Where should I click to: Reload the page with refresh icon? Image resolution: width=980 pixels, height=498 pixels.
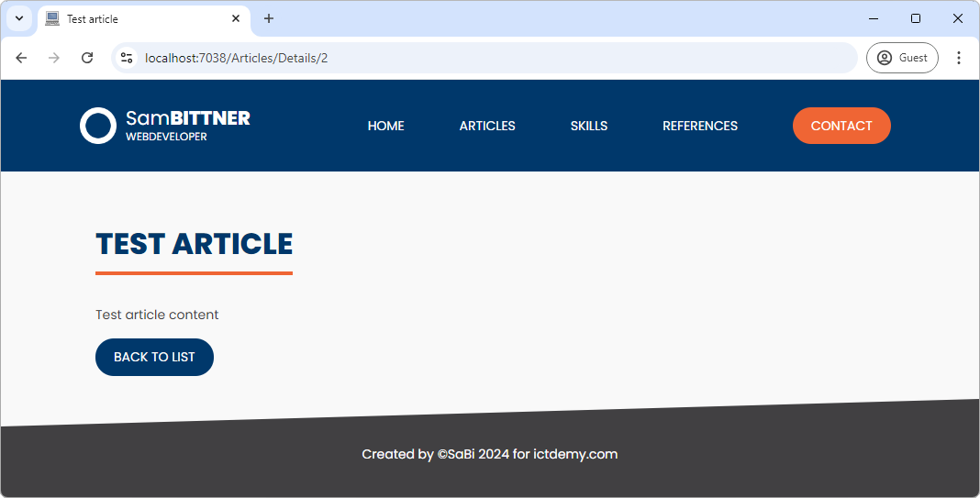87,58
